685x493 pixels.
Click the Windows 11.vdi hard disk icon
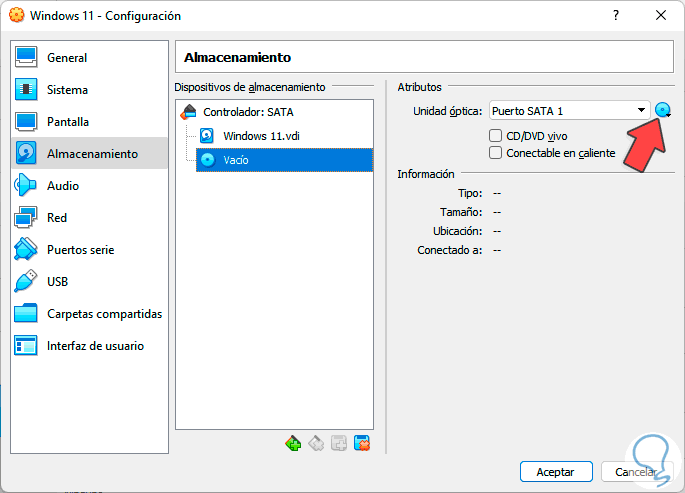click(x=207, y=136)
